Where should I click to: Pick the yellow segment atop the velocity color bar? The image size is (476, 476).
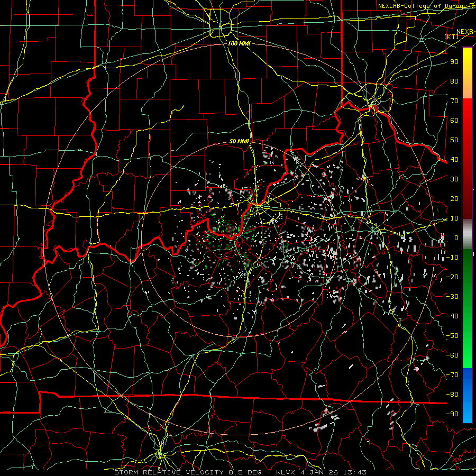pyautogui.click(x=467, y=73)
